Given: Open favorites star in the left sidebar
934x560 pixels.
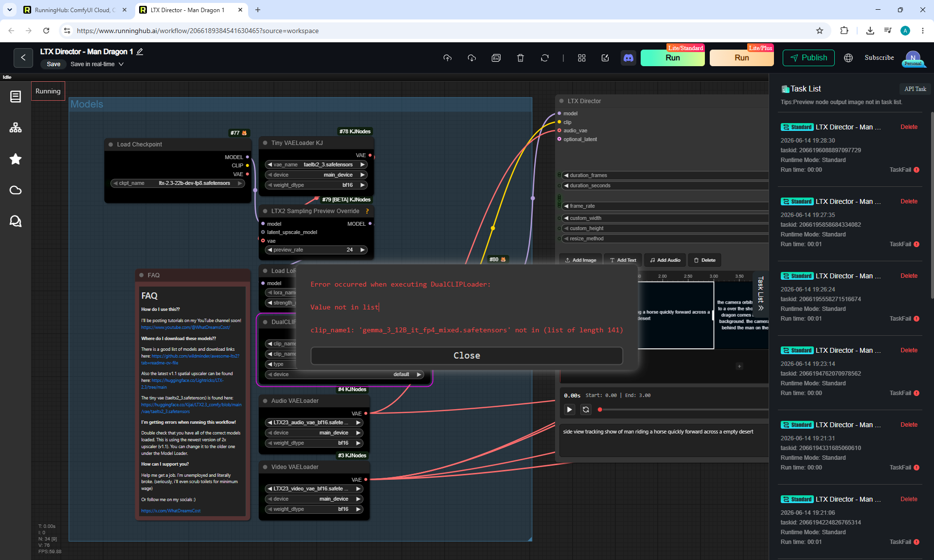Looking at the screenshot, I should click(16, 159).
